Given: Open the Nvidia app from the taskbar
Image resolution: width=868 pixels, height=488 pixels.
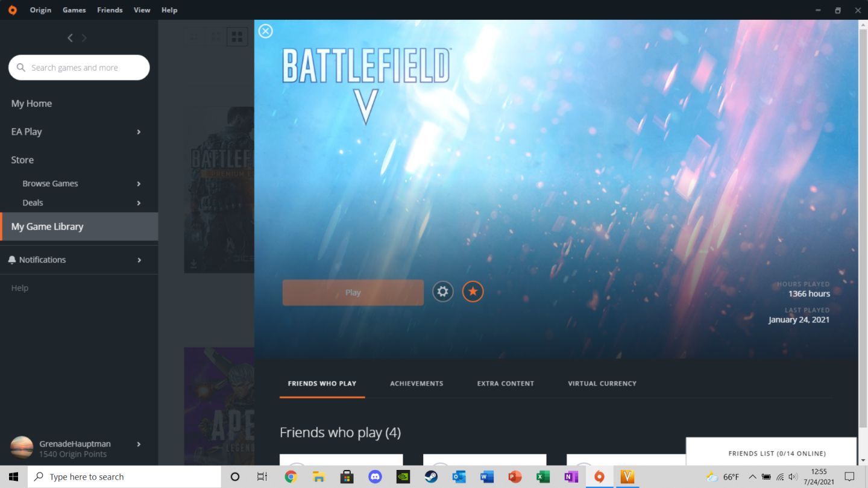Looking at the screenshot, I should coord(403,477).
